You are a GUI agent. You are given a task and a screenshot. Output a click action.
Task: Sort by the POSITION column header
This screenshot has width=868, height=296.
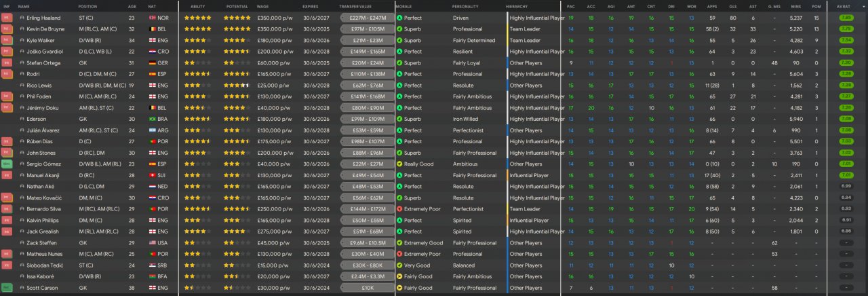coord(88,6)
